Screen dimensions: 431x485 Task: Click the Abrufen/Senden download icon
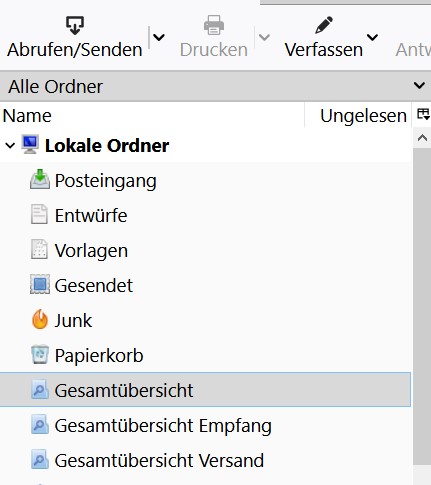[75, 25]
